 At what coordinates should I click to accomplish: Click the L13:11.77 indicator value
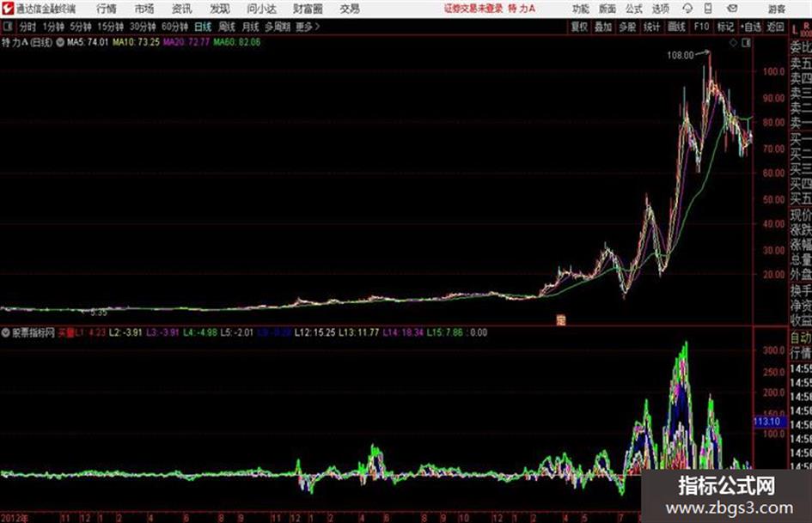click(359, 332)
